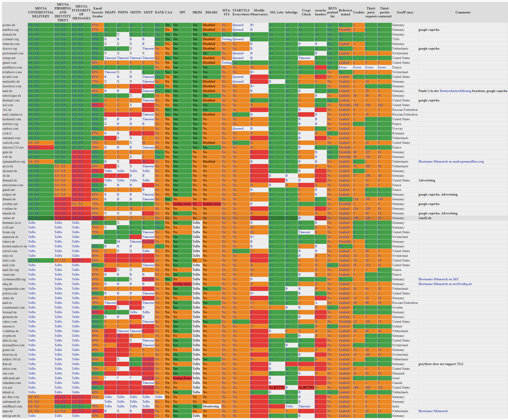Open the 543 third-party requests for freenet.de

coord(368,199)
